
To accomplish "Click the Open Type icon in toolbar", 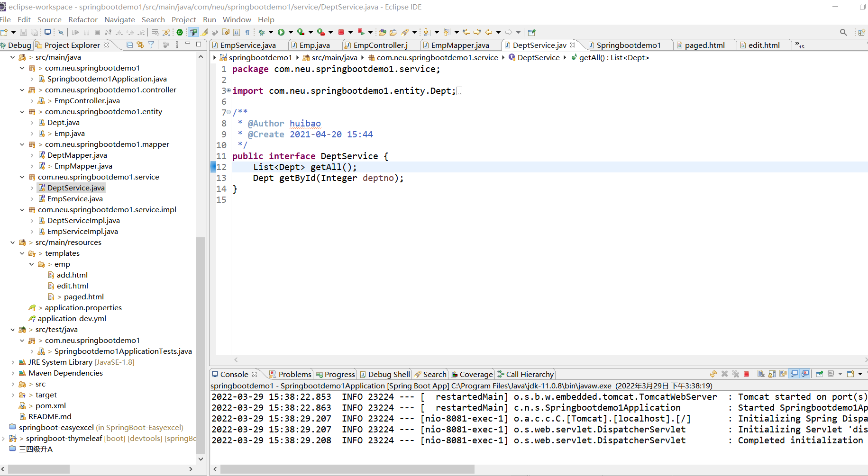I will pyautogui.click(x=382, y=32).
